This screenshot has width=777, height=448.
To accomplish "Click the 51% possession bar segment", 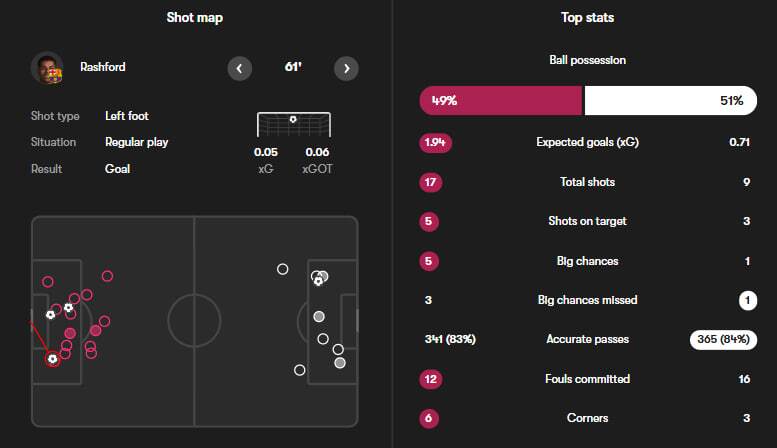I will pyautogui.click(x=669, y=101).
